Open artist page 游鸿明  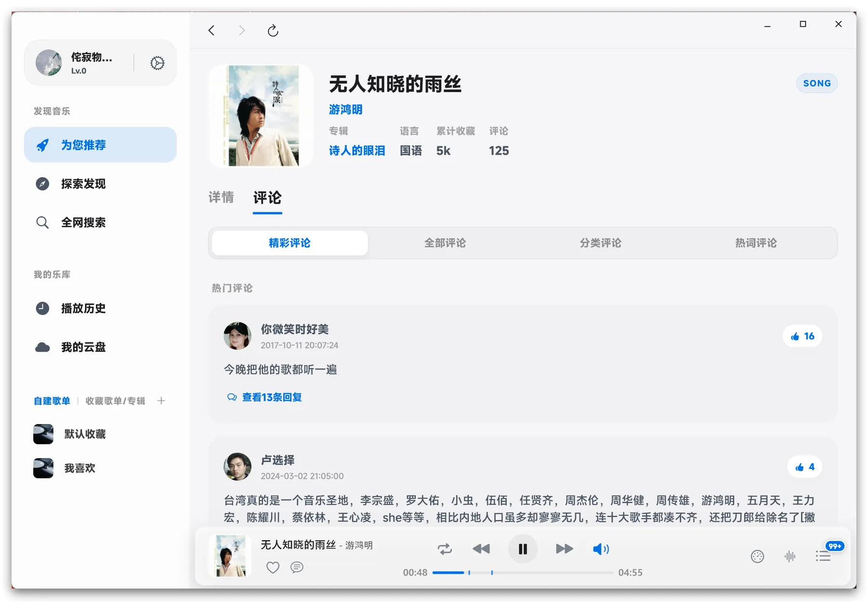(x=345, y=110)
